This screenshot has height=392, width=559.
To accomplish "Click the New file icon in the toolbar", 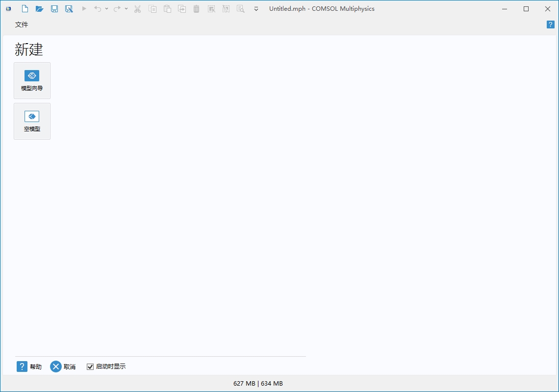I will click(x=25, y=9).
